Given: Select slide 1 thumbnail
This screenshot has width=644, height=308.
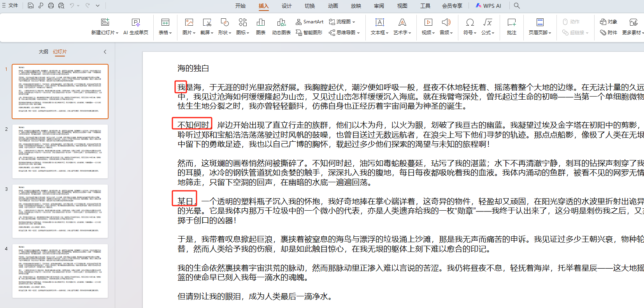Looking at the screenshot, I should 60,92.
